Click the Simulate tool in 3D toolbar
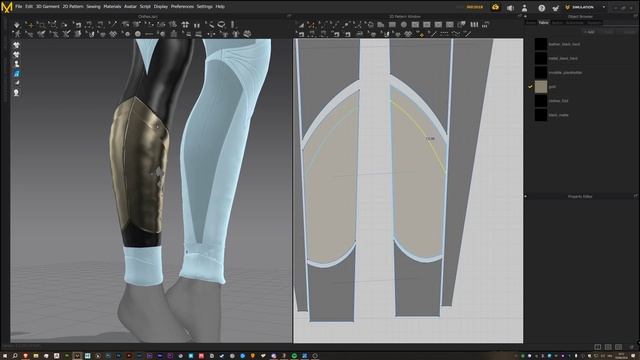The height and width of the screenshot is (360, 640). coord(17,25)
